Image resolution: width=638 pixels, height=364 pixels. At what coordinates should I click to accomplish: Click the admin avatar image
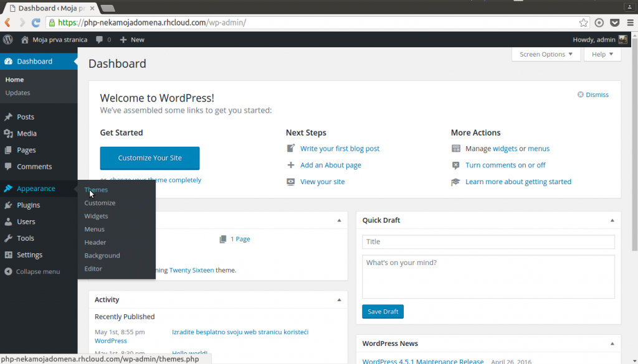click(x=623, y=39)
